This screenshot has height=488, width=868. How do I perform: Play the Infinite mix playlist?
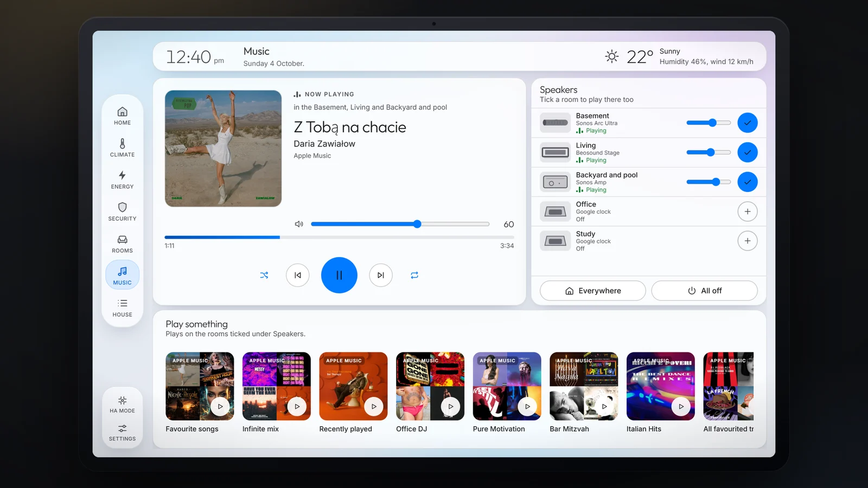(297, 406)
